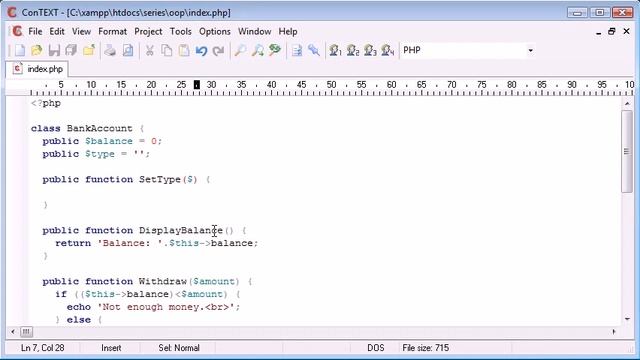Click the 'Insert' mode status entry
This screenshot has width=640, height=360.
point(111,348)
